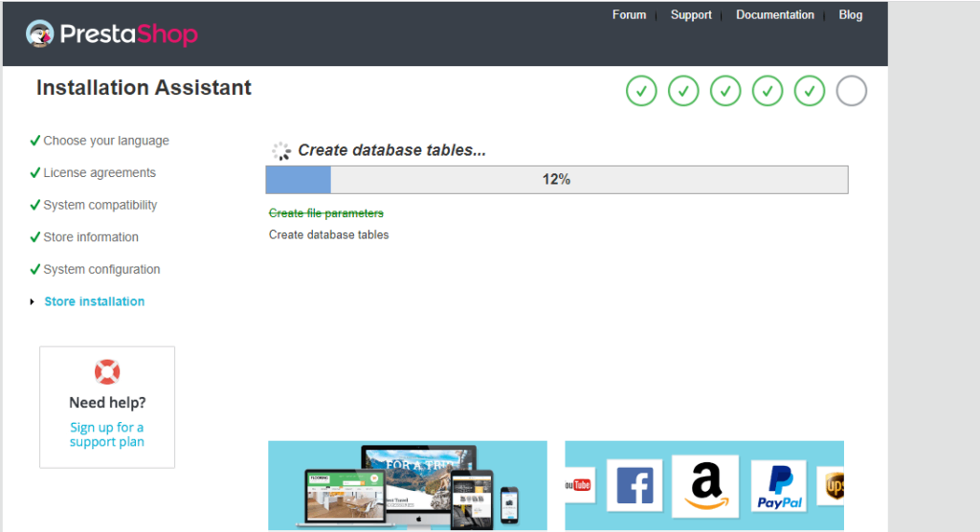Select Store installation step

coord(95,301)
